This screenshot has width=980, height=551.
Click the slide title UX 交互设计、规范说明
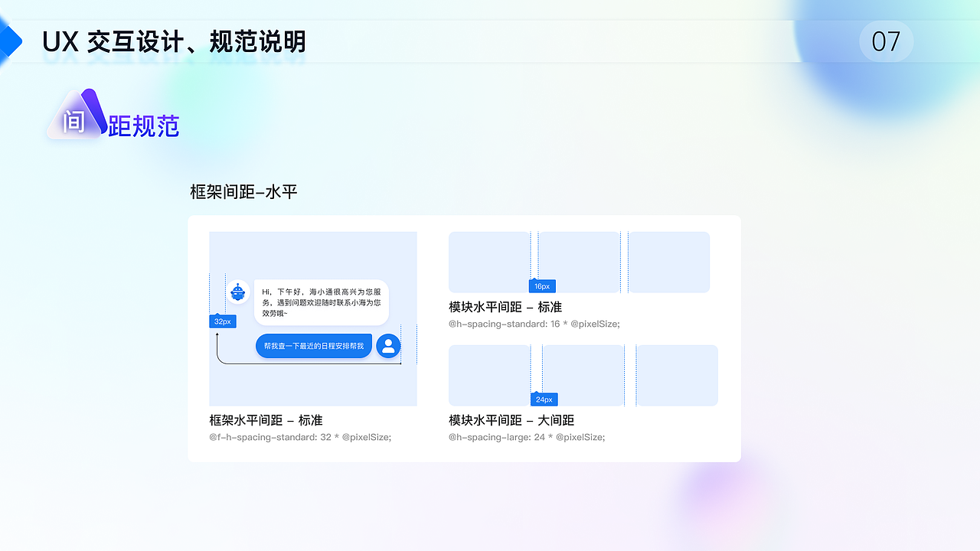174,43
